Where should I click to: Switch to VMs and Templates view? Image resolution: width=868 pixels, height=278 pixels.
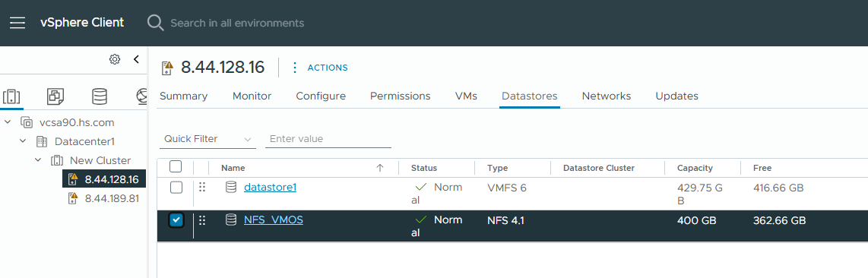(55, 96)
